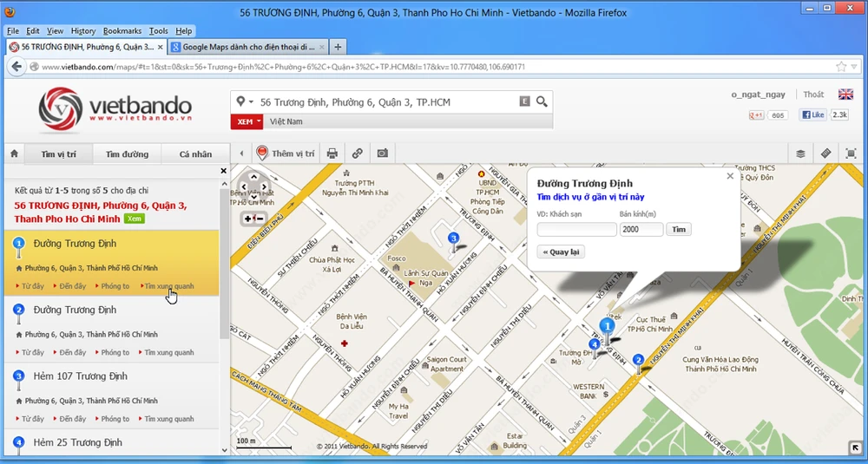Toggle the E keyboard input button
868x464 pixels.
pos(524,101)
